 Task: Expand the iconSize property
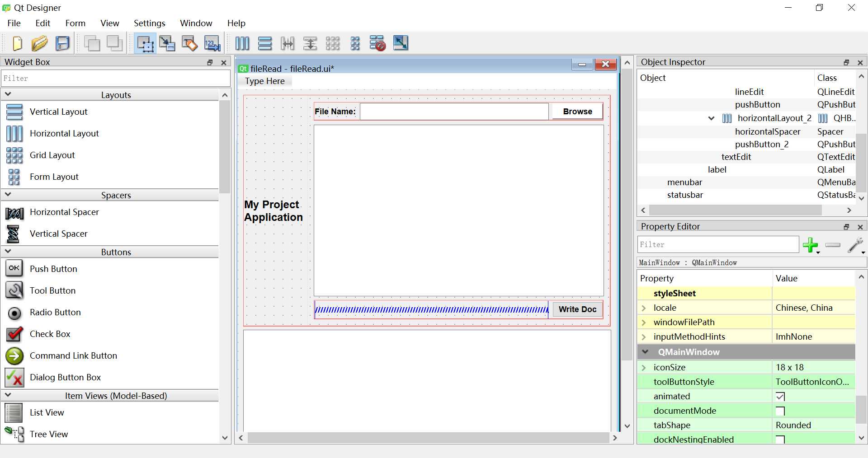(x=644, y=368)
